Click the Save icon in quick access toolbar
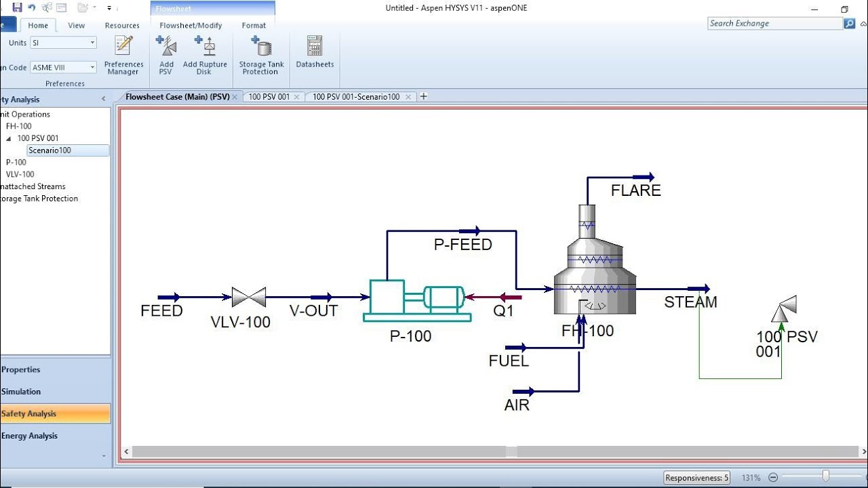Screen dimensions: 868x488 17,8
